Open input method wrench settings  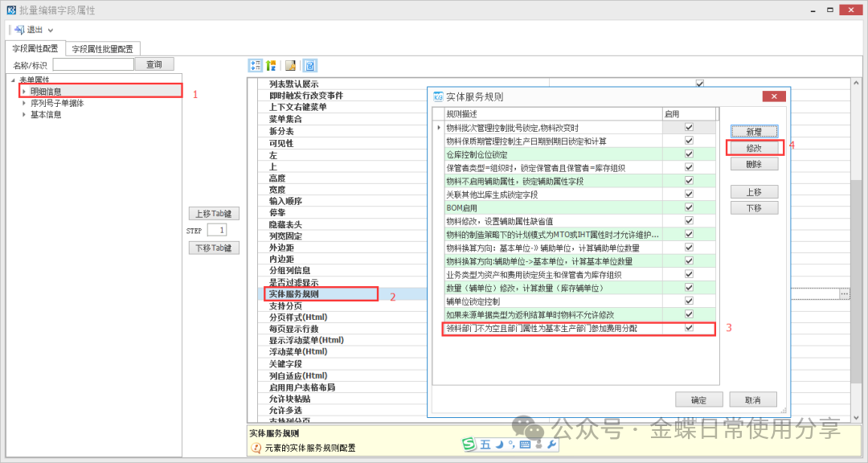[551, 445]
